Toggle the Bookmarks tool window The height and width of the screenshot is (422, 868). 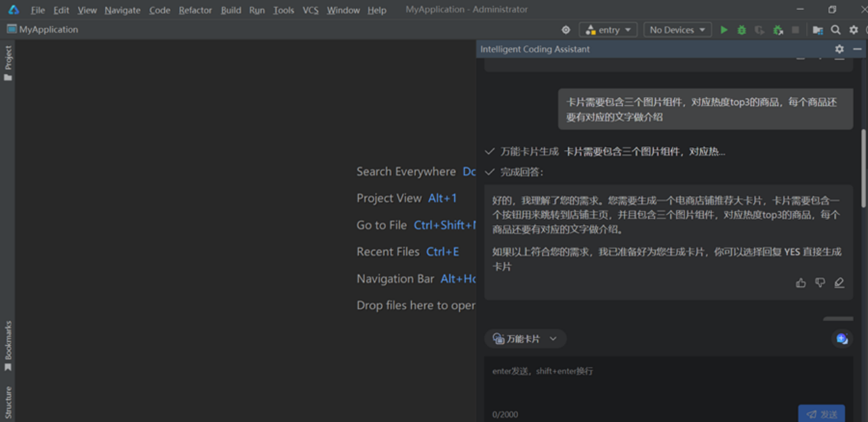point(8,345)
